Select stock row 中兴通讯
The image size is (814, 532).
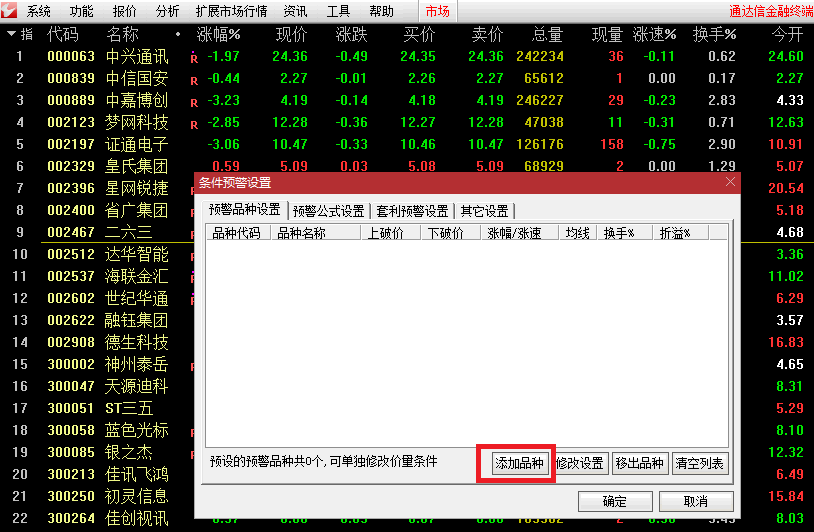[x=137, y=56]
